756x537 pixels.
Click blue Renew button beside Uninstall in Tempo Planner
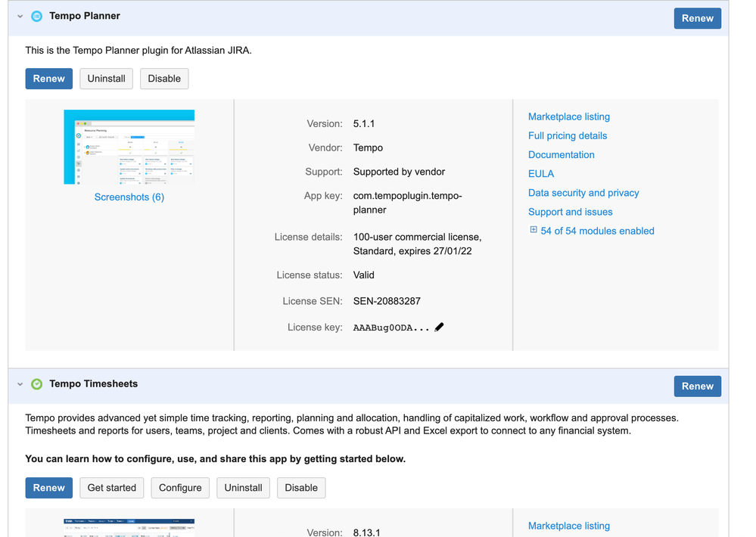point(48,79)
